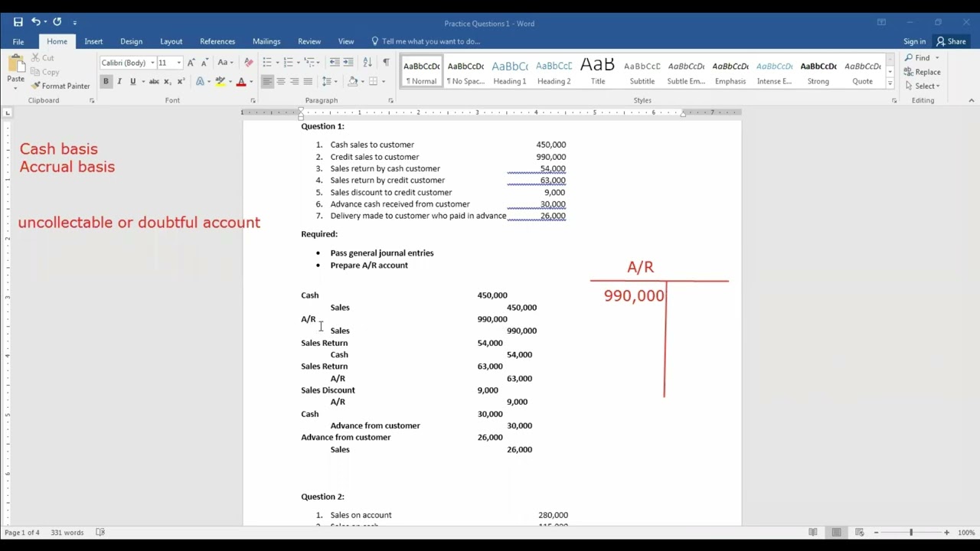Viewport: 980px width, 551px height.
Task: Collapse the ribbon with the arrow
Action: click(x=971, y=100)
